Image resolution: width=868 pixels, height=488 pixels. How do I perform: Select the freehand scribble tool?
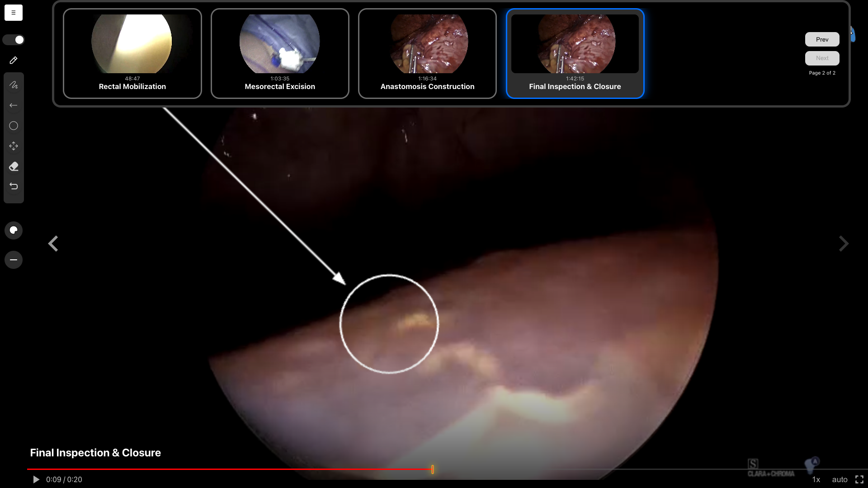[x=14, y=85]
